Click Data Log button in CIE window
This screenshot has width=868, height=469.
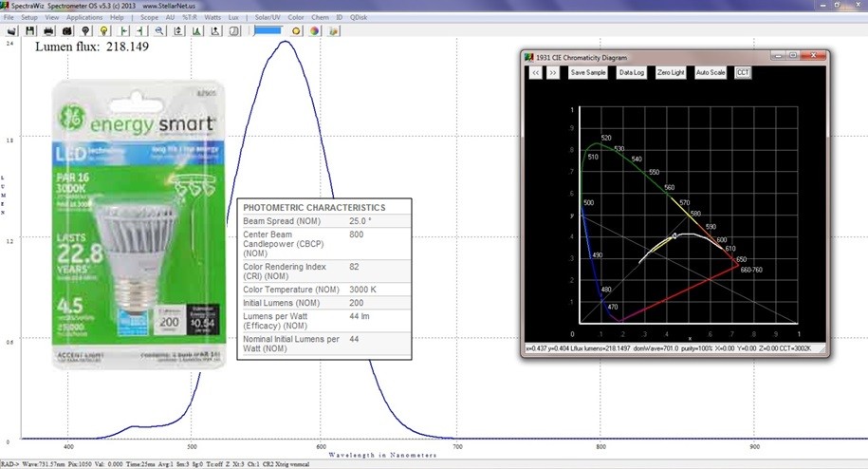[x=632, y=72]
